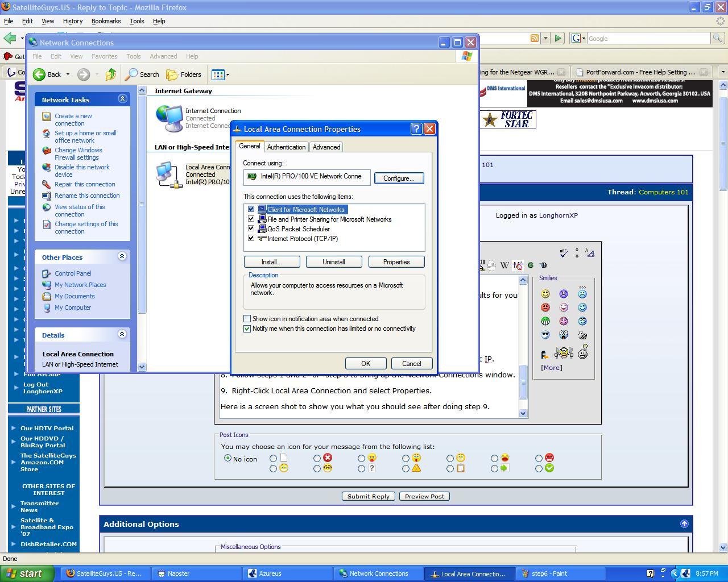Click Firefox go green arrow button
This screenshot has height=582, width=728.
coord(558,38)
